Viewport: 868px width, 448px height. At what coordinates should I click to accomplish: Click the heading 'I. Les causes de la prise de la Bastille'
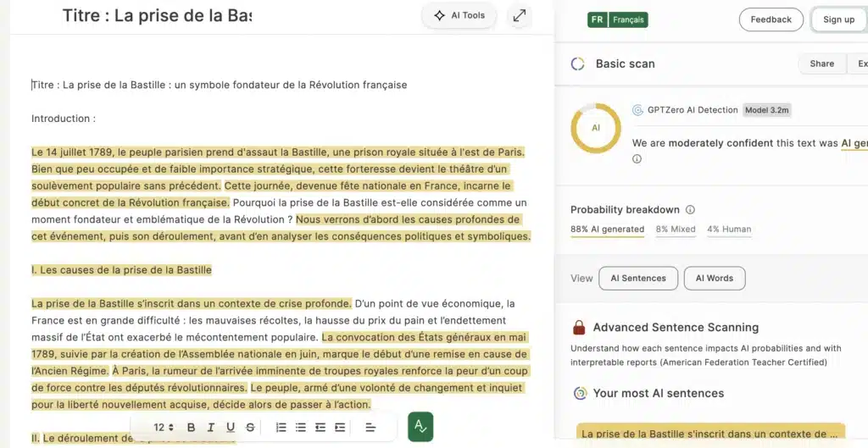pos(122,270)
